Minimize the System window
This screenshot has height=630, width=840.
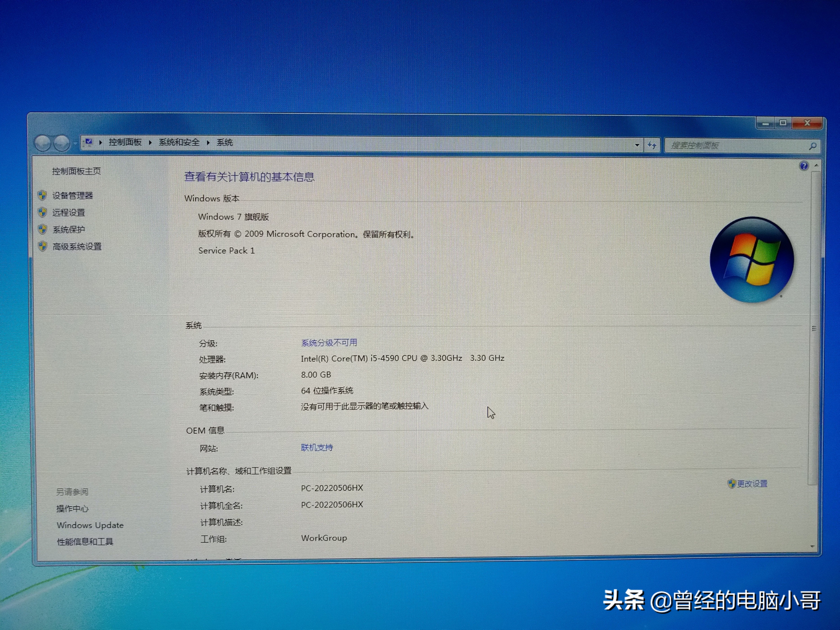click(x=765, y=123)
